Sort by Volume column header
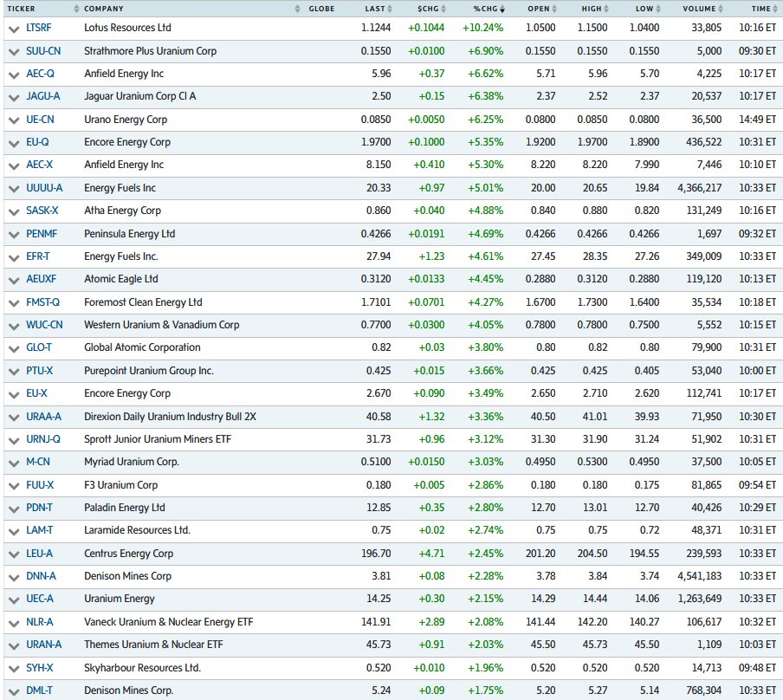Image resolution: width=783 pixels, height=700 pixels. (702, 9)
